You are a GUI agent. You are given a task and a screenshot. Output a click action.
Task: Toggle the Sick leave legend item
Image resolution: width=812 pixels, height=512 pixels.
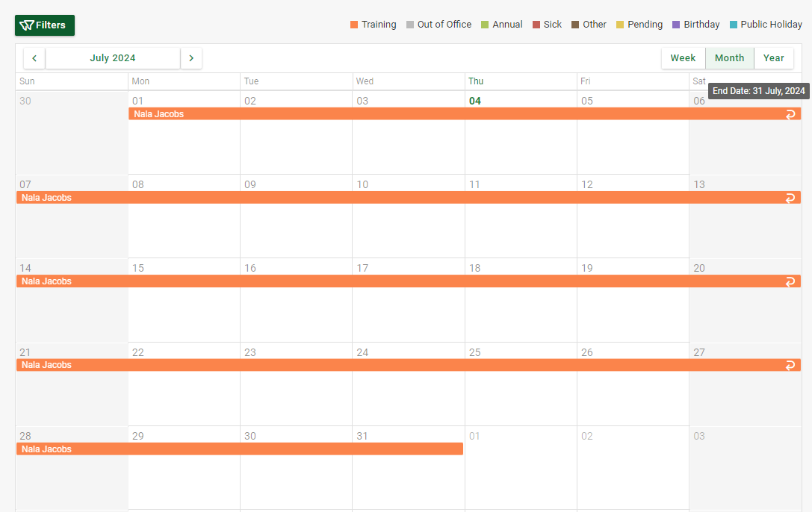[x=547, y=25]
